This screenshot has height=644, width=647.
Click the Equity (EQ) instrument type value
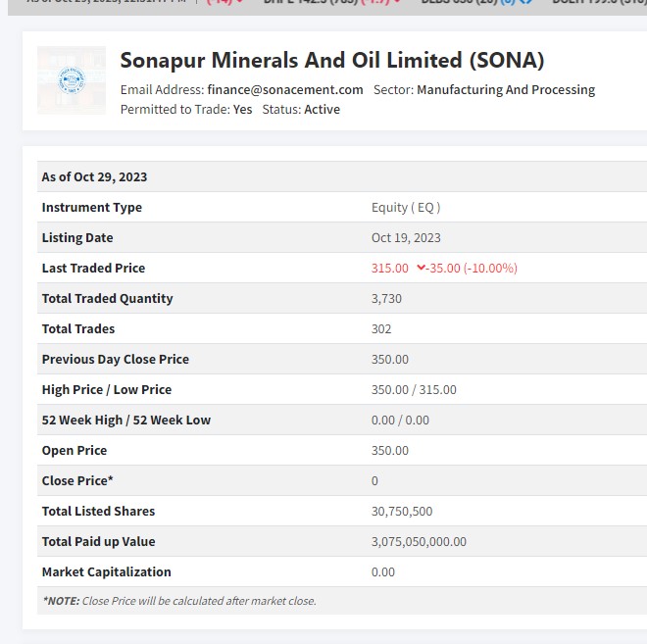[x=406, y=207]
